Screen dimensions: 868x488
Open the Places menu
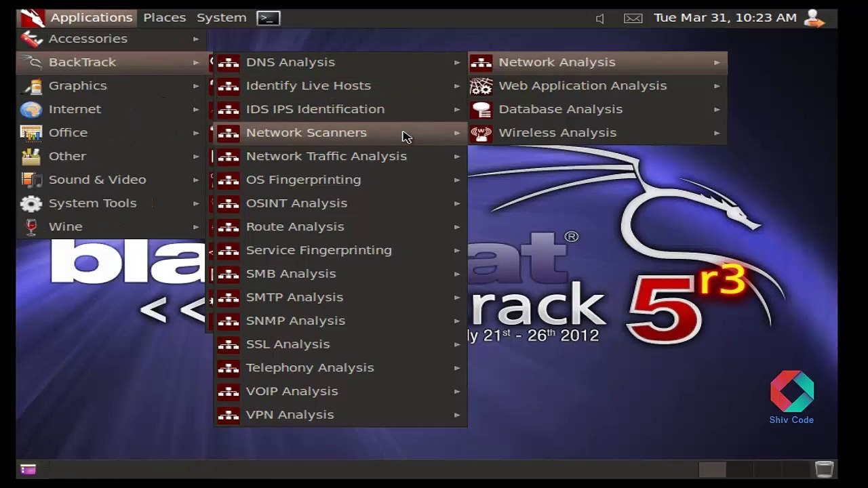pyautogui.click(x=164, y=18)
